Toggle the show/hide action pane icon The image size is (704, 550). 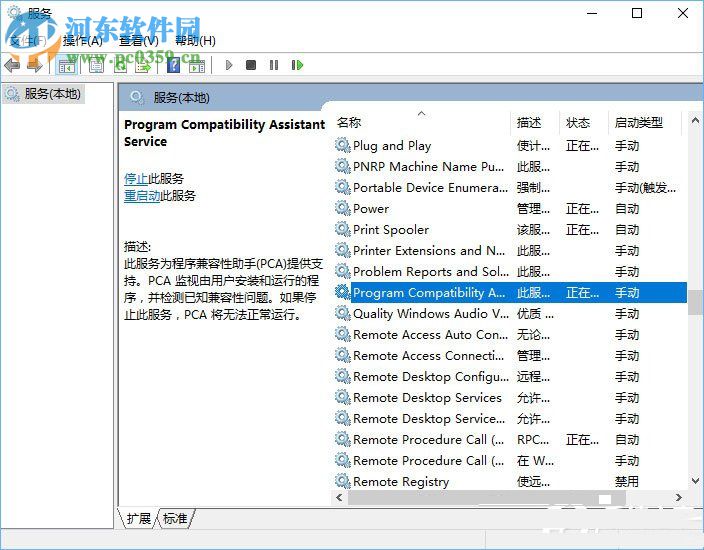(197, 66)
